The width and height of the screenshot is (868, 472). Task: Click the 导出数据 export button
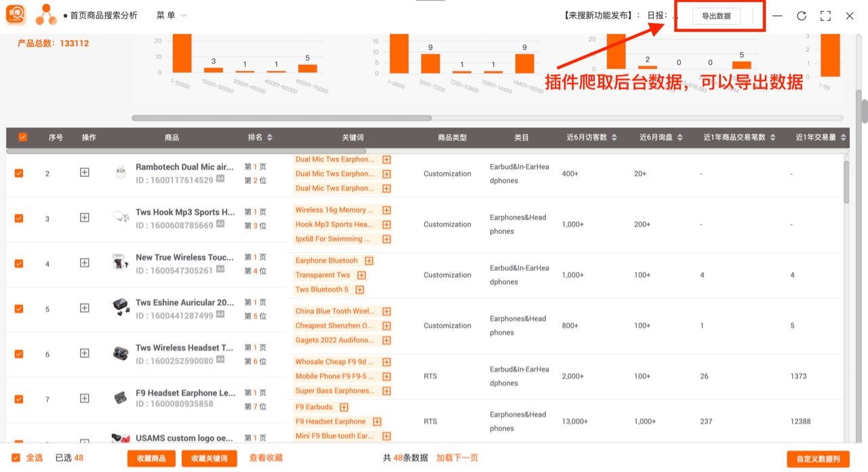pyautogui.click(x=716, y=16)
